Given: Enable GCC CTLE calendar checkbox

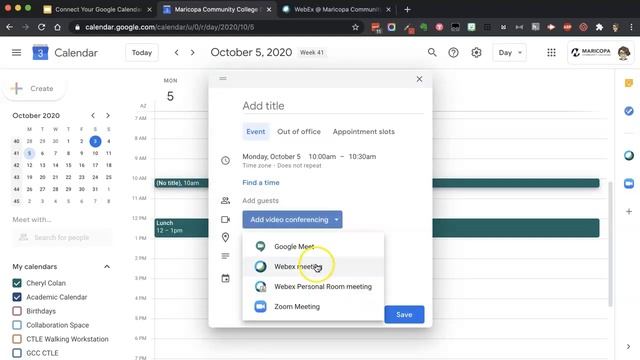Looking at the screenshot, I should click(17, 353).
